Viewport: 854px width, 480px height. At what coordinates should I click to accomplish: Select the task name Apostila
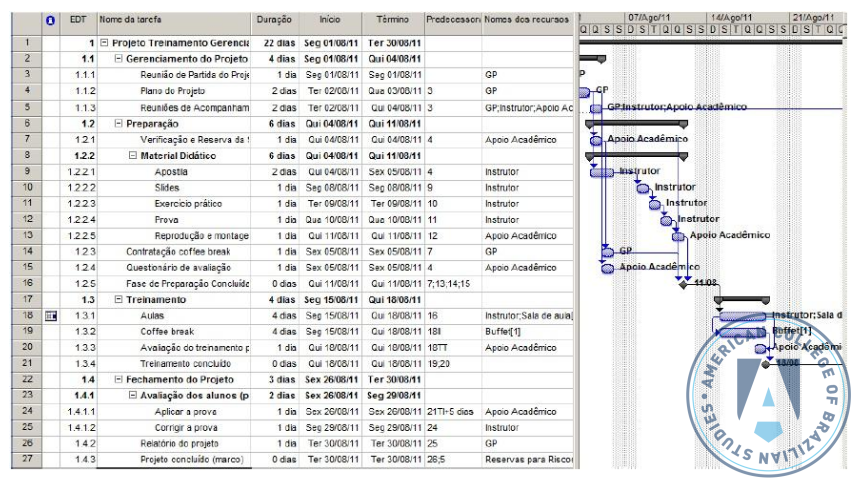pos(171,172)
